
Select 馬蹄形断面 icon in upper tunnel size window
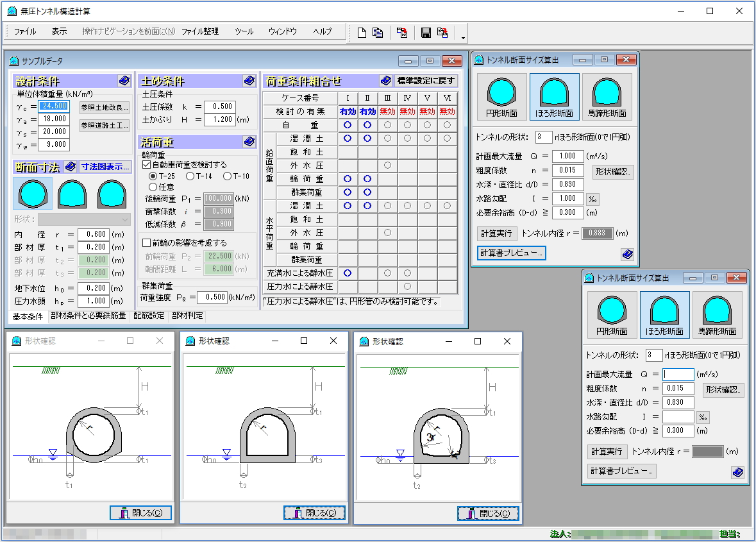coord(607,96)
